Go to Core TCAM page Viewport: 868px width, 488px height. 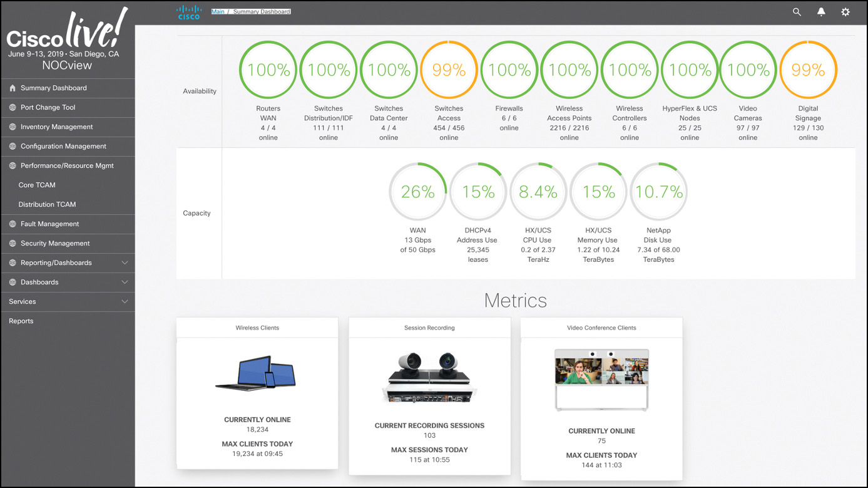pos(37,185)
